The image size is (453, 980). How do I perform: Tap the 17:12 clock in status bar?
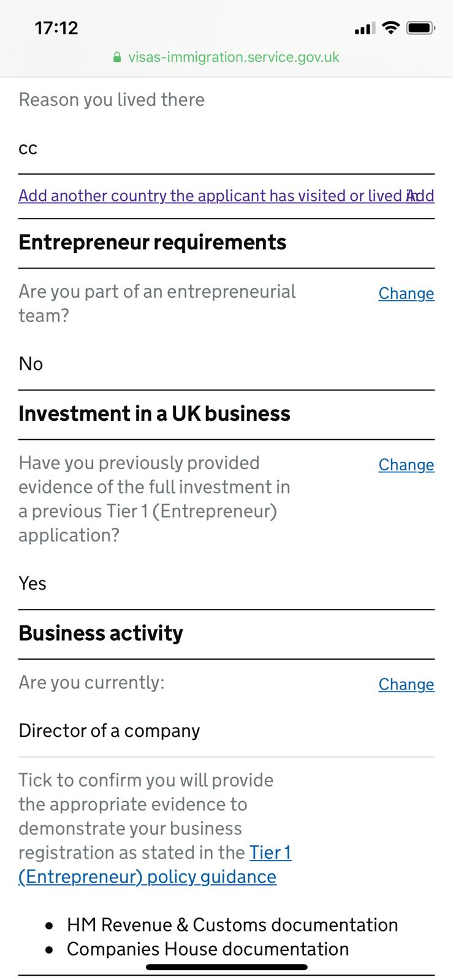(56, 28)
